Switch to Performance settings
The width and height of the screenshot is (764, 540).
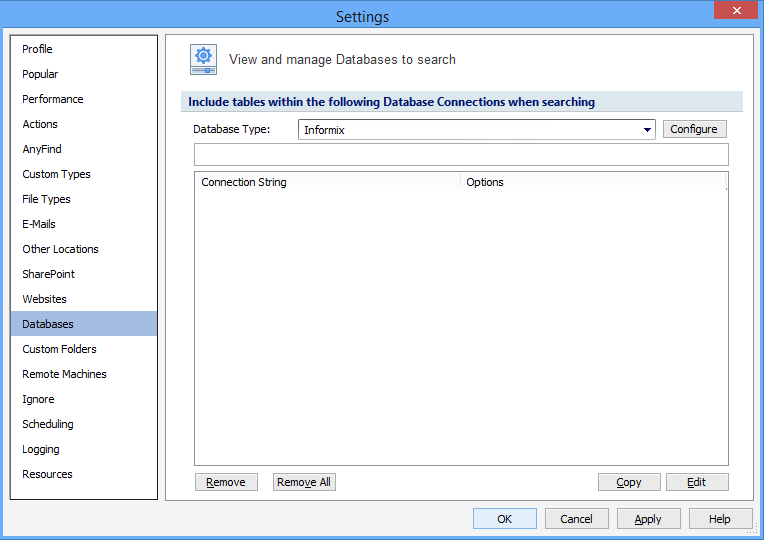[53, 99]
